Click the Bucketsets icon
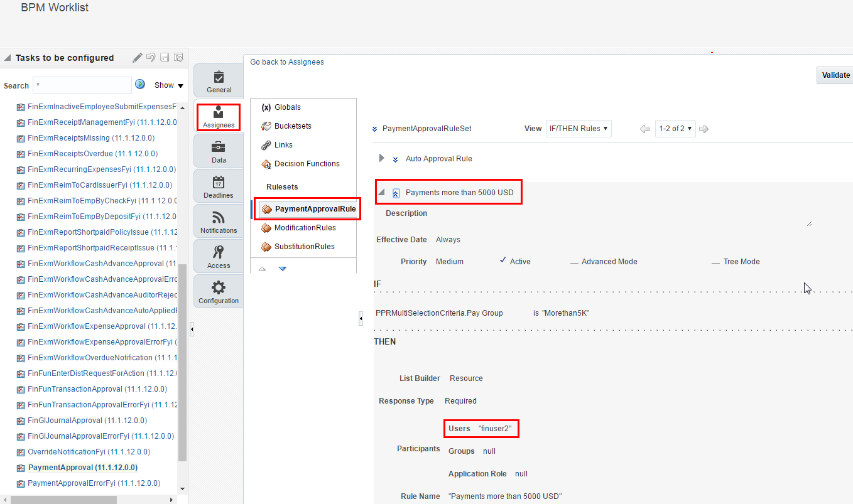This screenshot has height=504, width=853. pyautogui.click(x=266, y=126)
